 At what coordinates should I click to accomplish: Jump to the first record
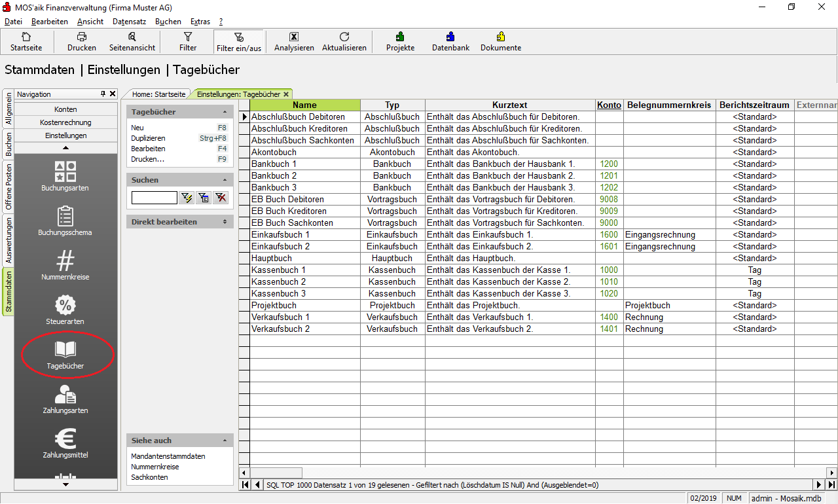pyautogui.click(x=245, y=485)
